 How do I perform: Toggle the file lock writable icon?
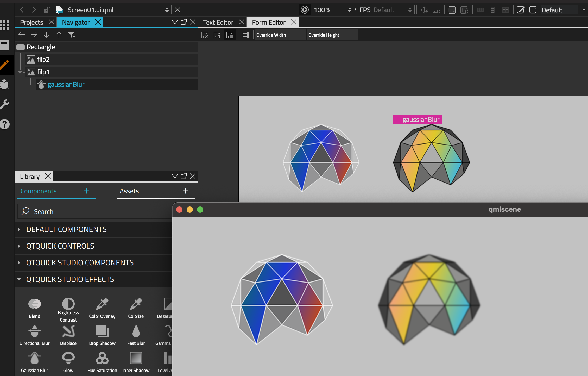tap(47, 10)
